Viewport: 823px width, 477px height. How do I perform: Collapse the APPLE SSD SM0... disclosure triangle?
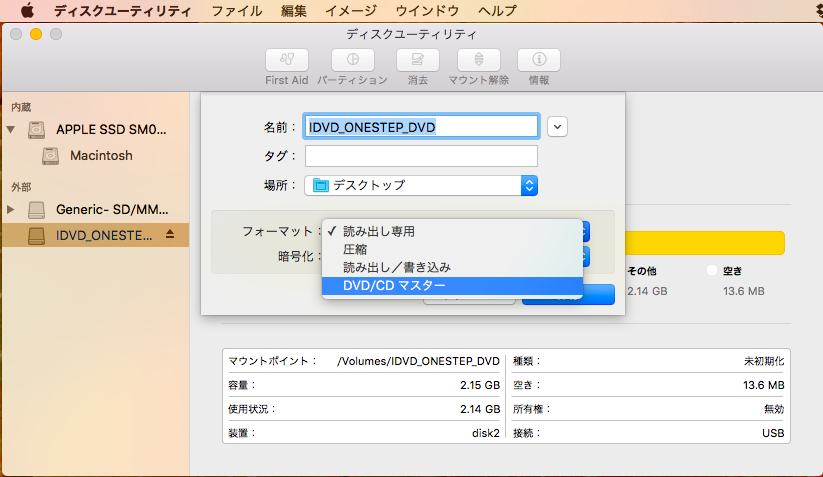point(10,129)
